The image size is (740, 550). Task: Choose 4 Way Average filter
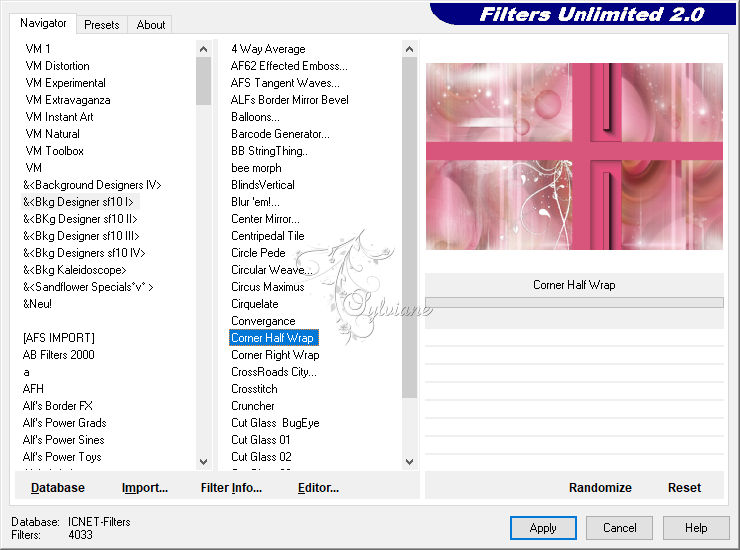pos(268,49)
